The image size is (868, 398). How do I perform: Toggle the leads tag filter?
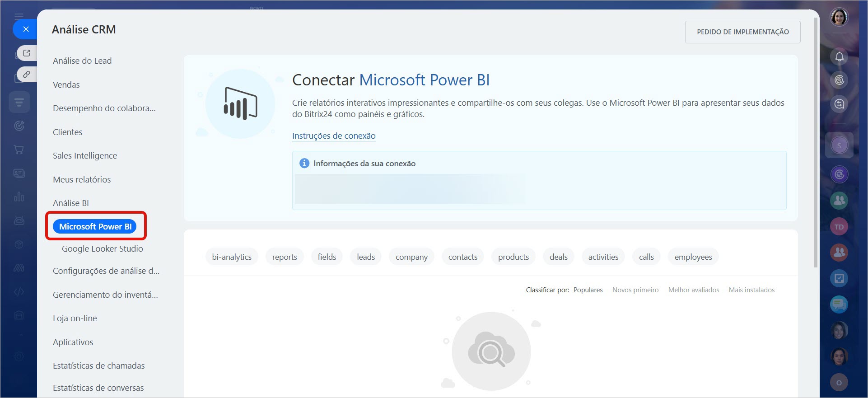point(366,257)
